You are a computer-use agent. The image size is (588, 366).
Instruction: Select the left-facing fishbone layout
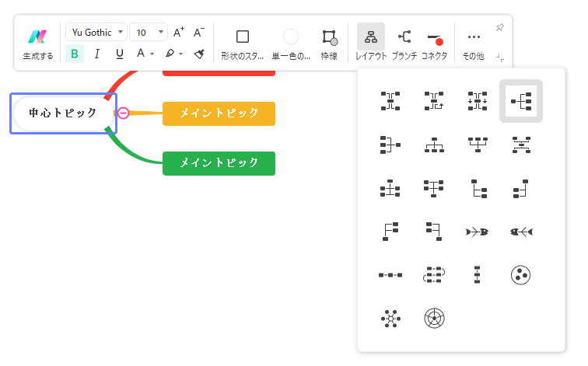pos(521,232)
